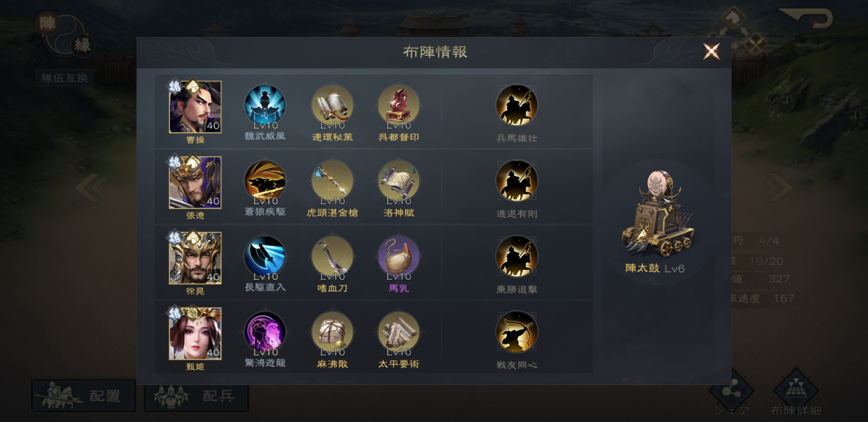Select the 虎頭湛金槍 spear icon
This screenshot has height=422, width=868.
coord(332,181)
